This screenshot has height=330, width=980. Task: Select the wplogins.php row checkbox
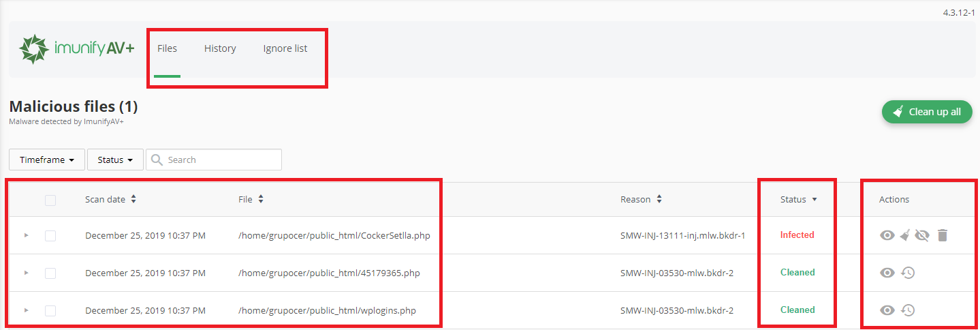point(50,311)
